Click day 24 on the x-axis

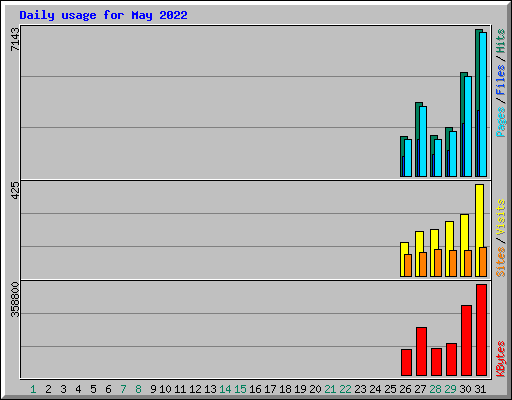[375, 389]
